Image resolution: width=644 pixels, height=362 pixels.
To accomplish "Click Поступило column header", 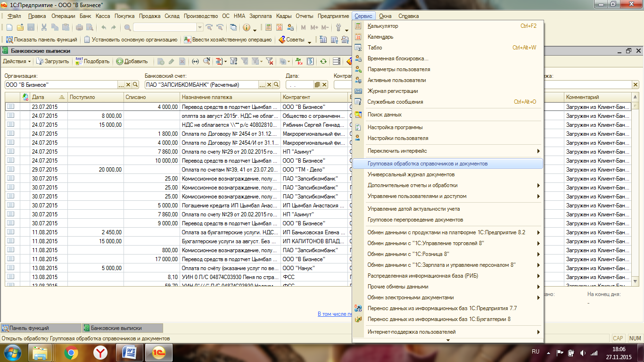I will [x=96, y=97].
